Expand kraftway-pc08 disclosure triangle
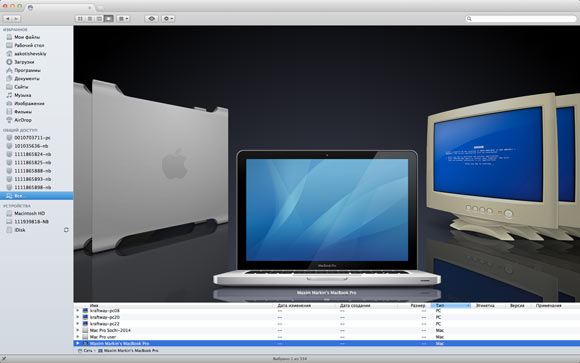Image resolution: width=580 pixels, height=363 pixels. coord(78,310)
